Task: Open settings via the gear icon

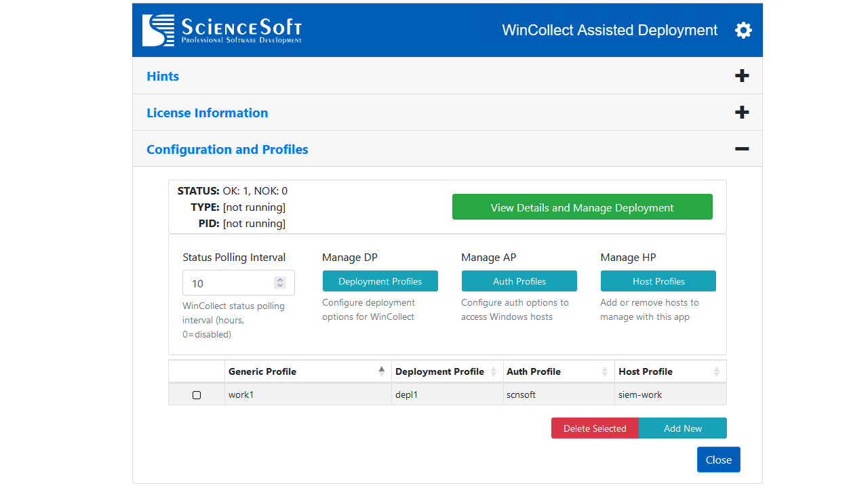Action: tap(743, 30)
